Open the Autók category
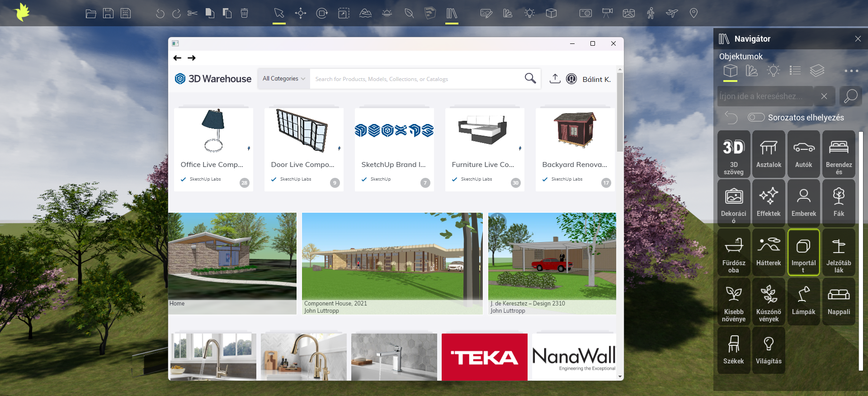The height and width of the screenshot is (396, 868). pyautogui.click(x=803, y=154)
